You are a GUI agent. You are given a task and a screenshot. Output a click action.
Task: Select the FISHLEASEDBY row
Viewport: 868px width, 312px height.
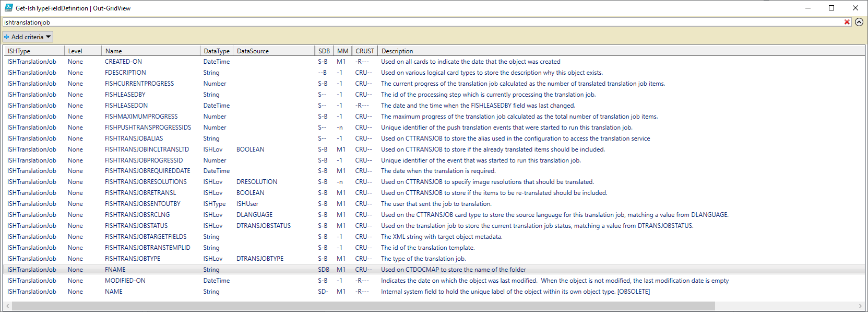[x=125, y=95]
